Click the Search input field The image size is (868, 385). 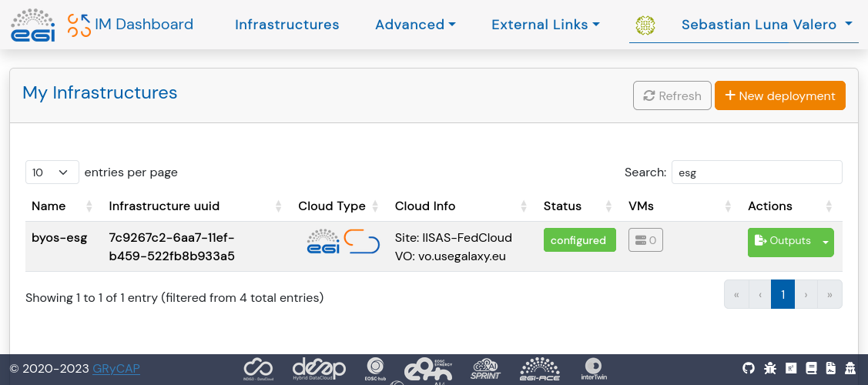click(756, 172)
